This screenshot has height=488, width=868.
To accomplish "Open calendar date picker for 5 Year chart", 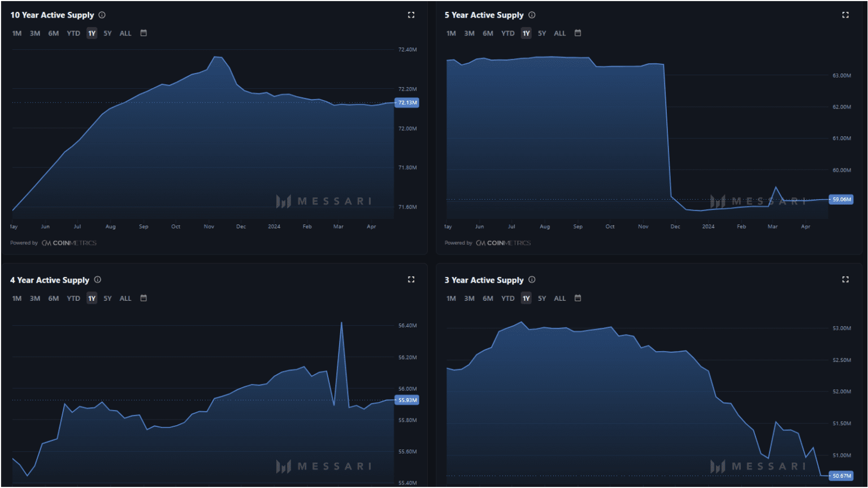I will pyautogui.click(x=578, y=33).
